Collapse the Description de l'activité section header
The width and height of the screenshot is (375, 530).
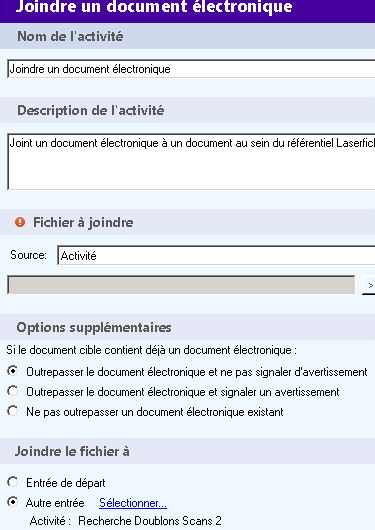point(187,110)
